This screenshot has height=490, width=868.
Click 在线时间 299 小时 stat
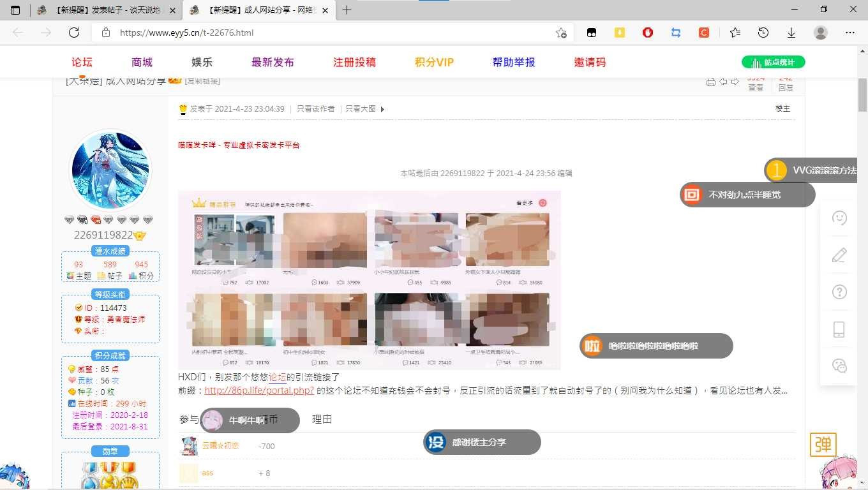[x=107, y=404]
